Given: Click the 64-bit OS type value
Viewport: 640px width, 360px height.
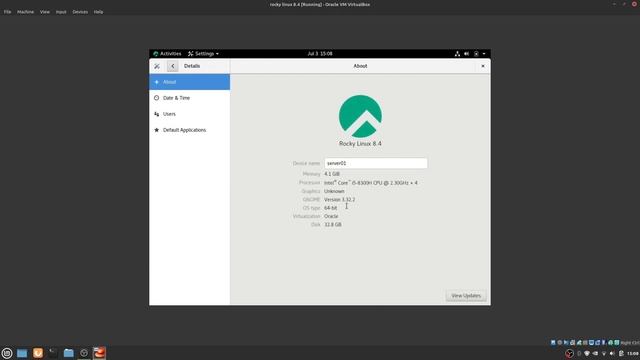Looking at the screenshot, I should point(331,208).
